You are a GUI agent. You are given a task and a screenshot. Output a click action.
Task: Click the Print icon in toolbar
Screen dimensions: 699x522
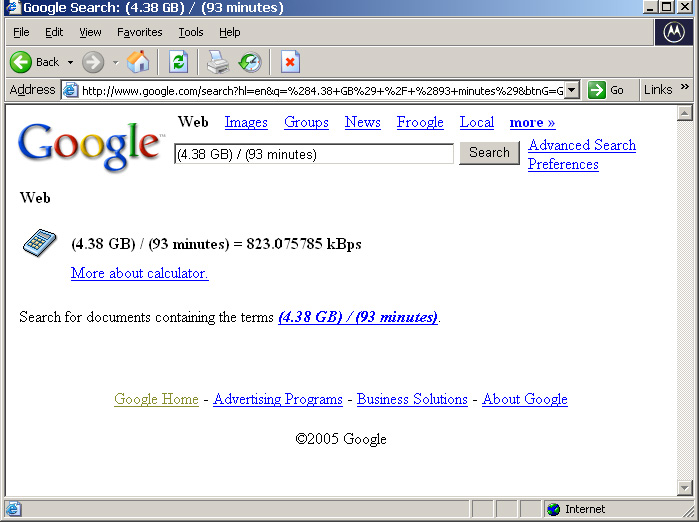tap(218, 62)
